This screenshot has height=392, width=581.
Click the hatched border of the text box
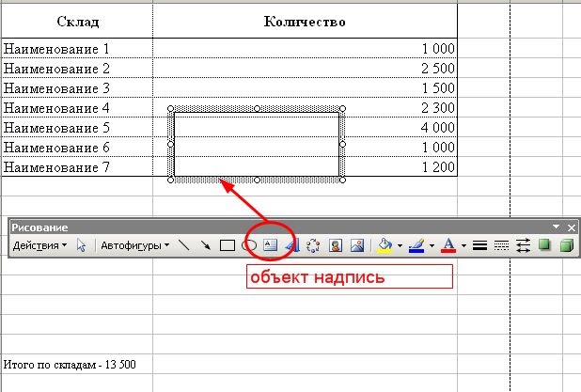point(215,109)
